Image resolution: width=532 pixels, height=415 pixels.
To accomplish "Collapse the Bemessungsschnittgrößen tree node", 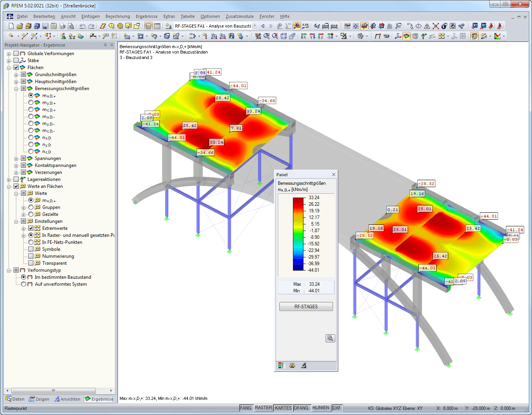I will (x=16, y=89).
